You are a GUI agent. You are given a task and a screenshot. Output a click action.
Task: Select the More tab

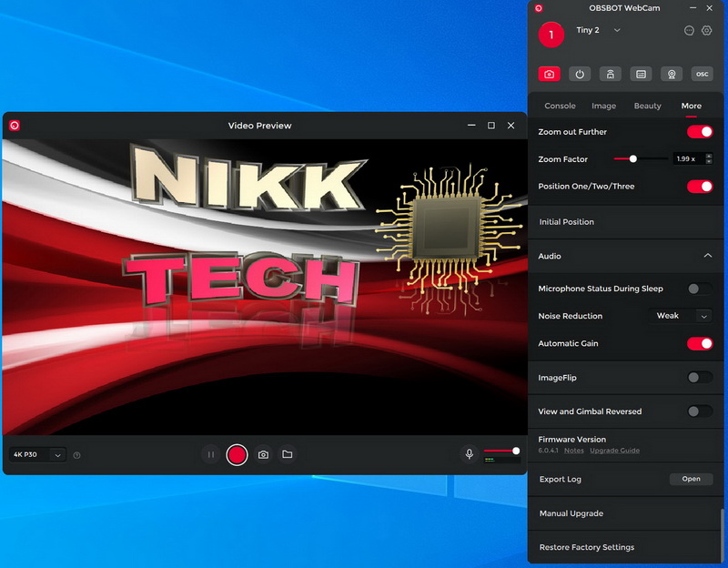[x=692, y=106]
